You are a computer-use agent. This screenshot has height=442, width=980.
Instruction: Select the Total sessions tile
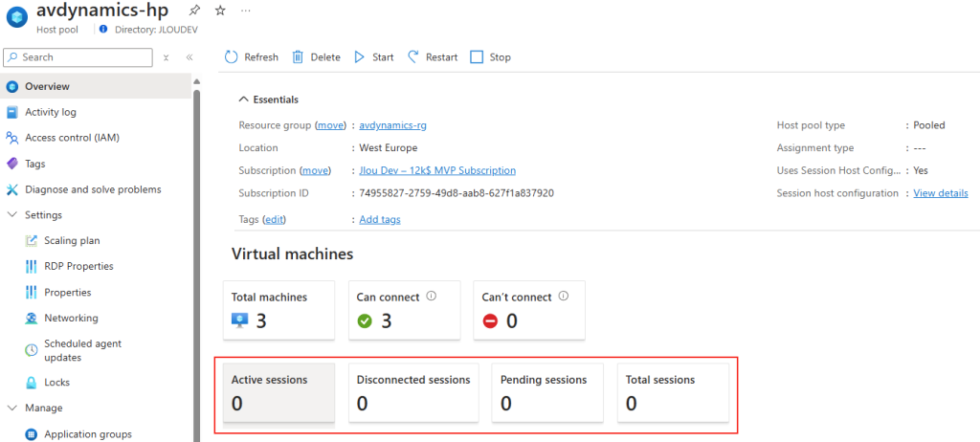tap(673, 392)
